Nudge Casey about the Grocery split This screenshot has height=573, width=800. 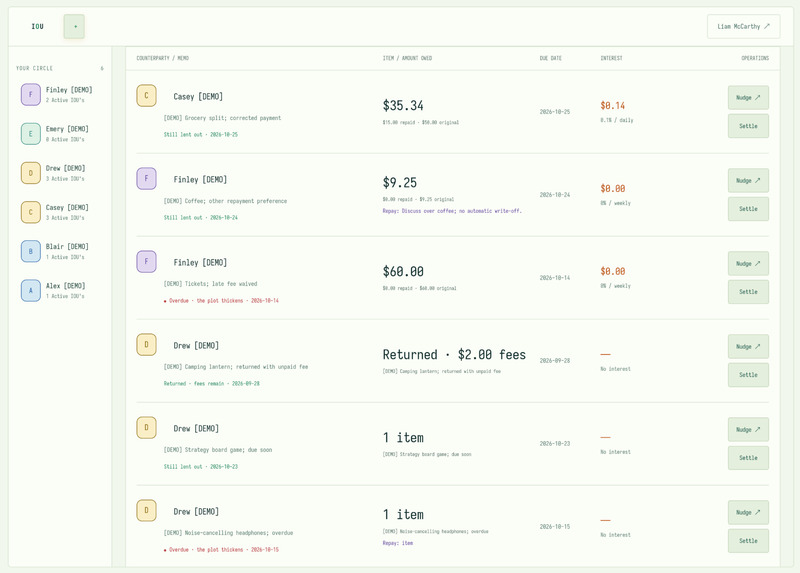pyautogui.click(x=748, y=97)
